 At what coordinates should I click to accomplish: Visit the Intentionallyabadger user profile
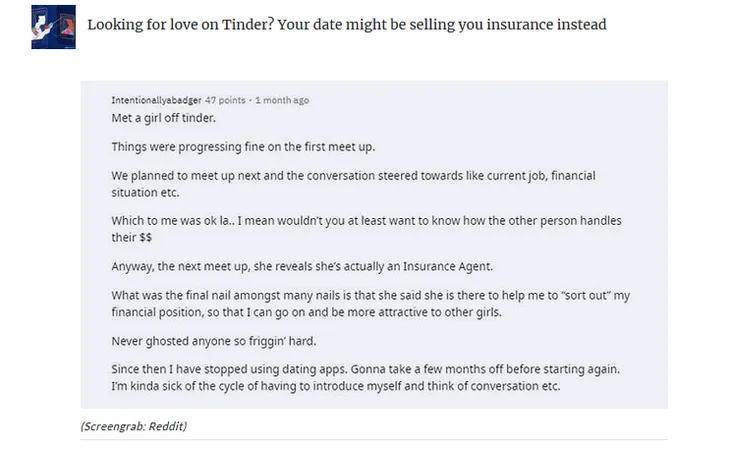tap(156, 100)
